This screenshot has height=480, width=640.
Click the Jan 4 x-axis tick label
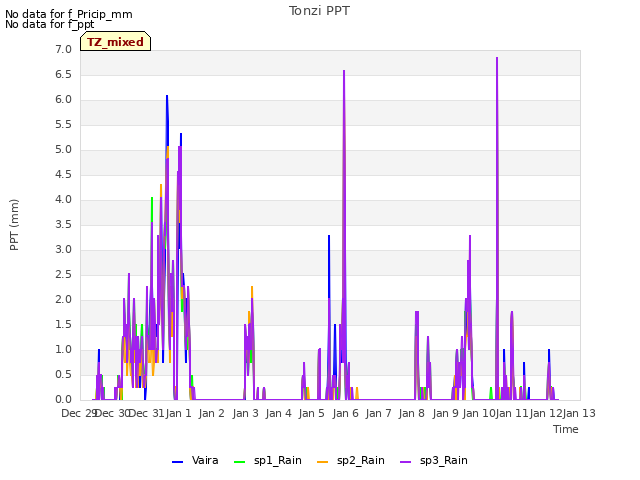point(278,413)
